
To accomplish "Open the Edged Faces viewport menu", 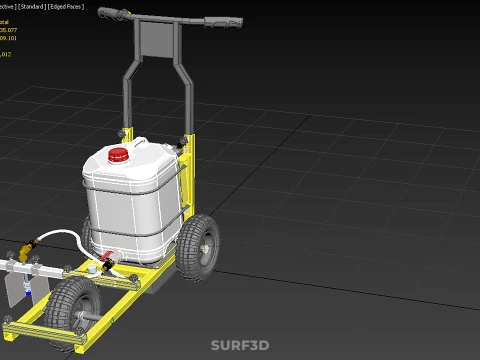I will tap(66, 6).
